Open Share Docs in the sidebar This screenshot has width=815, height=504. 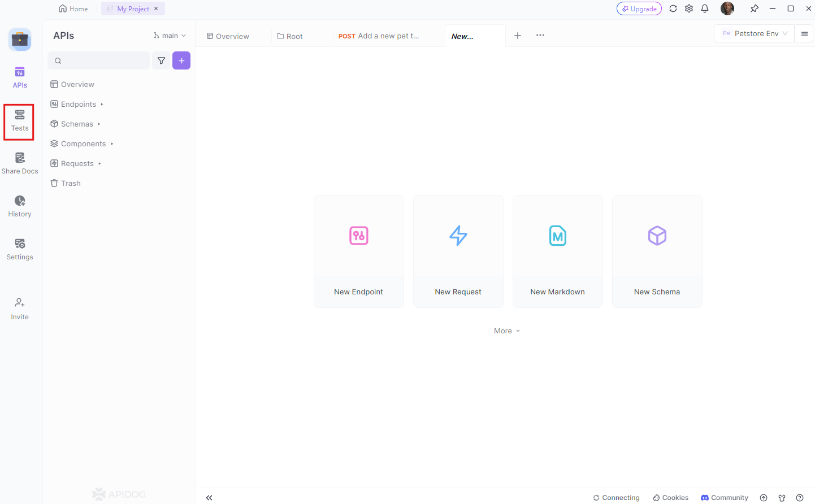click(20, 164)
